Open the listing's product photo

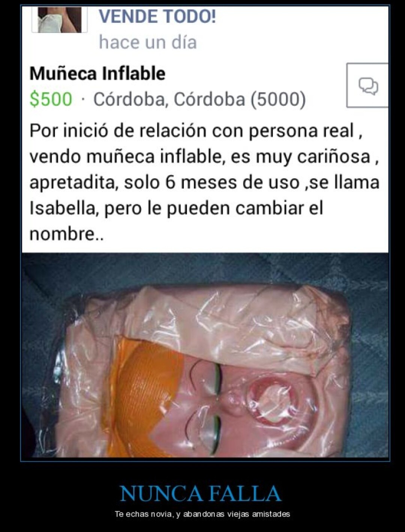tap(205, 355)
